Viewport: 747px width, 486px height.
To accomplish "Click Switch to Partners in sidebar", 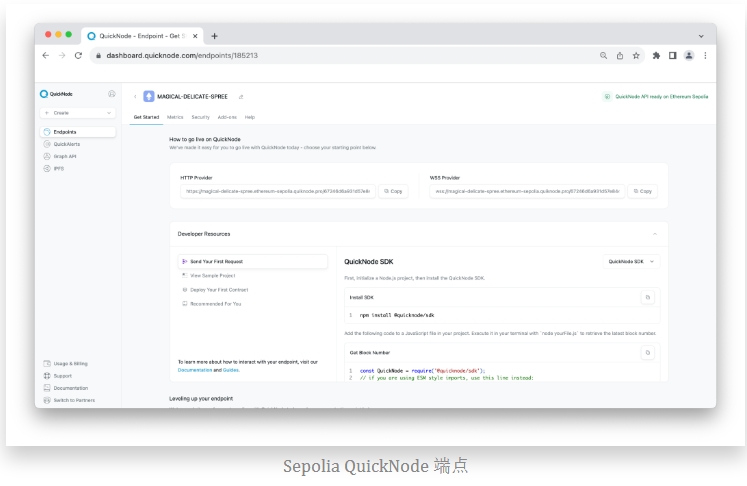I will coord(69,400).
